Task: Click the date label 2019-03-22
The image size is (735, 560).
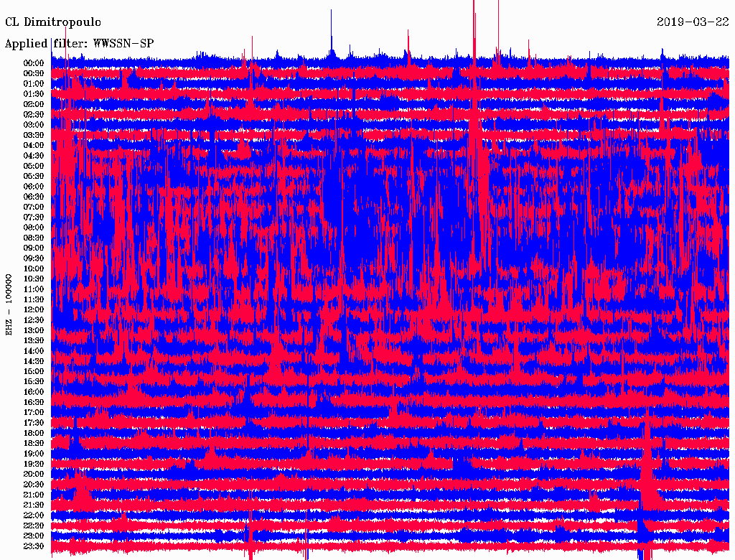Action: click(x=693, y=22)
